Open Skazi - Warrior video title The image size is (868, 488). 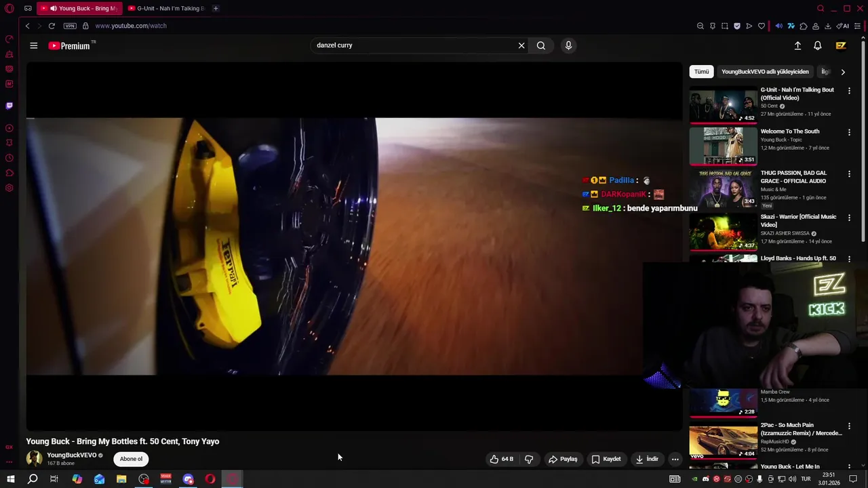(798, 220)
